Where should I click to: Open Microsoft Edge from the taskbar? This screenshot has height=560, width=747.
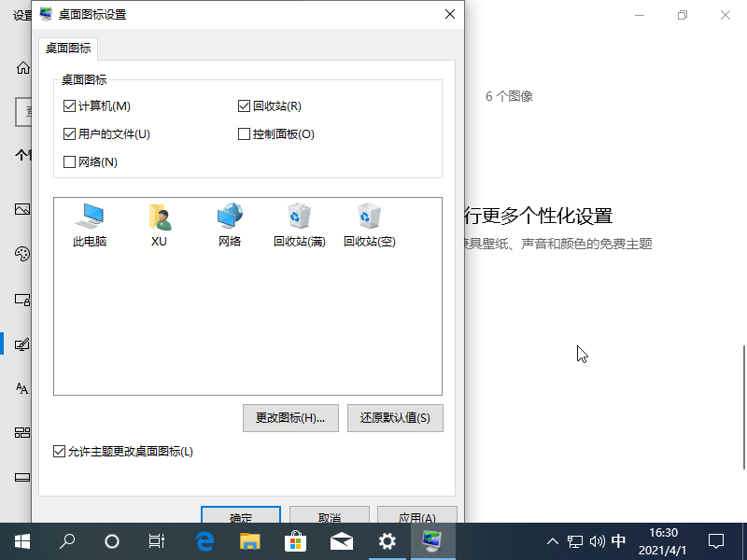point(204,540)
